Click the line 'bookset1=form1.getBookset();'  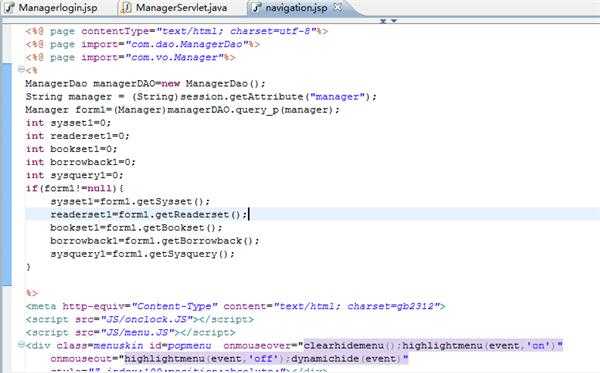pyautogui.click(x=136, y=228)
